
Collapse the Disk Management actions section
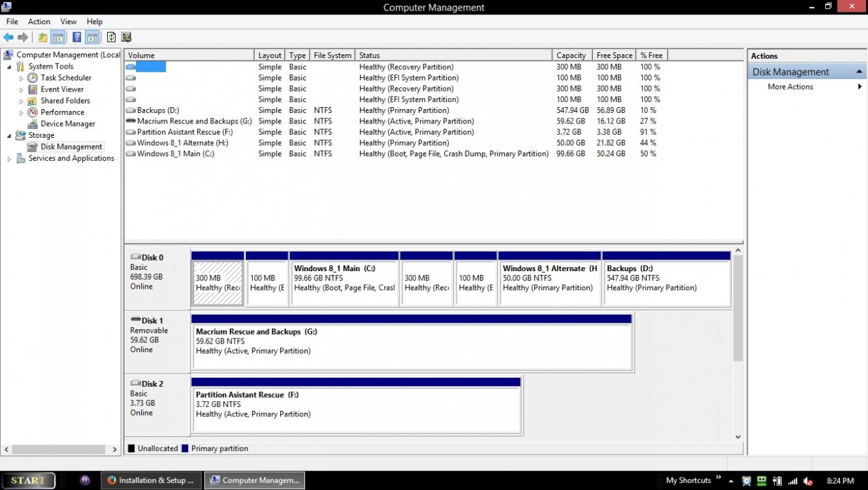click(859, 72)
